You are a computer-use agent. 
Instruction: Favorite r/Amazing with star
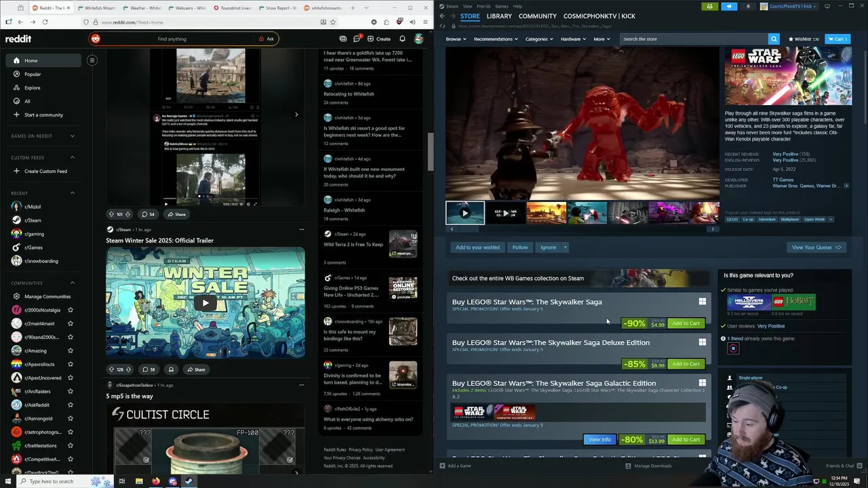pyautogui.click(x=70, y=350)
